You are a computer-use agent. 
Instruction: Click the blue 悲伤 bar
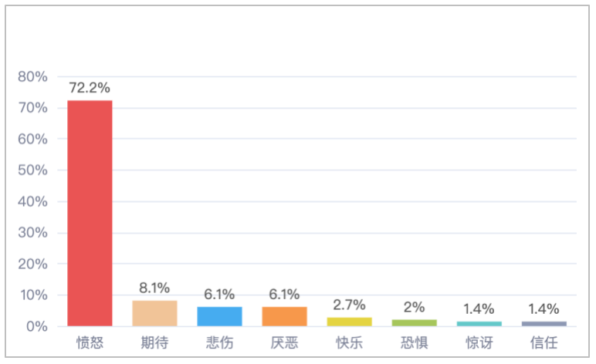[x=219, y=316]
